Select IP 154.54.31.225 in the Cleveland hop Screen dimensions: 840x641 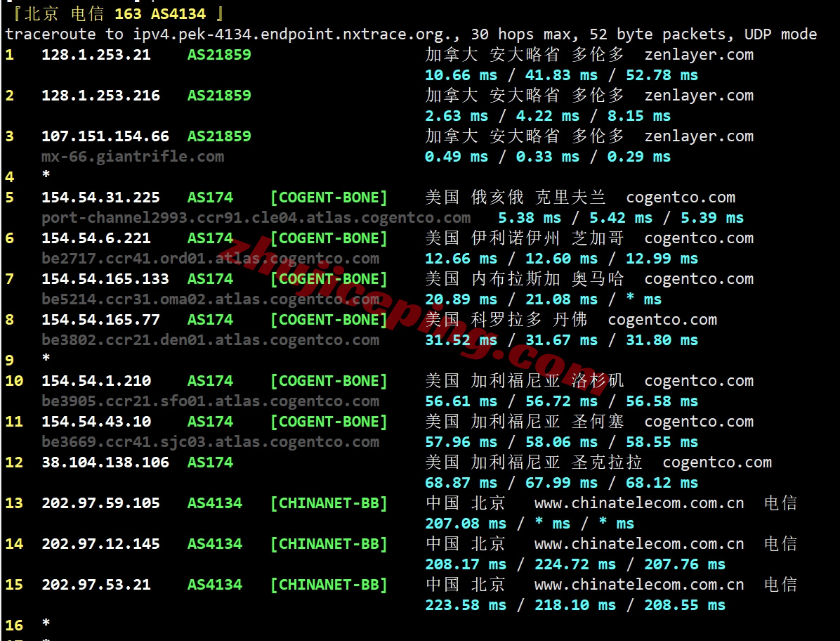(x=100, y=198)
